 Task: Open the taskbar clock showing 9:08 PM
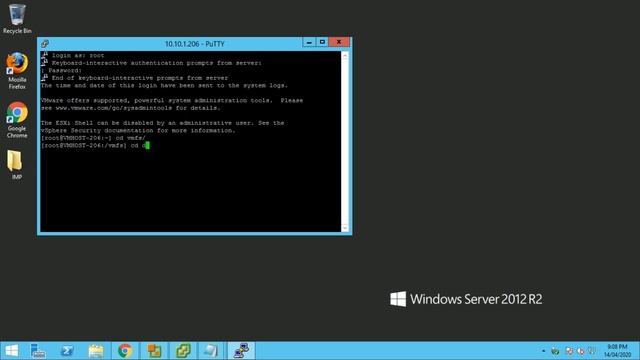618,351
